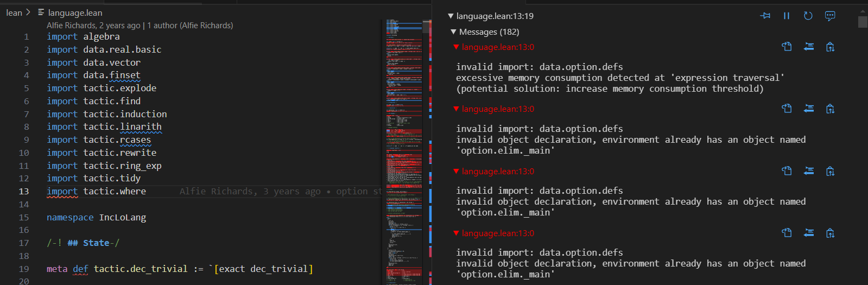Collapse the last visible language.lean:13:0 error

(457, 233)
